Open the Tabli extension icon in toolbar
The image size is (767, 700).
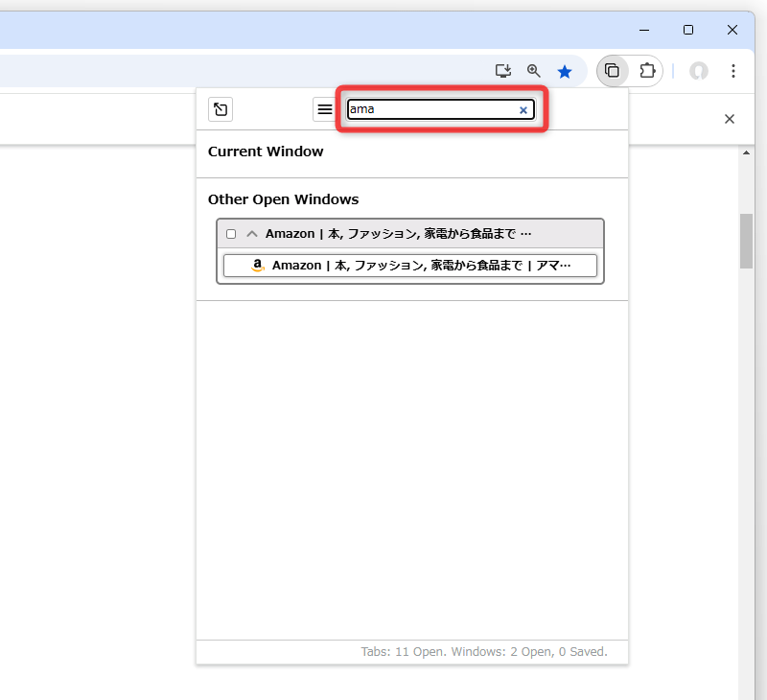click(612, 71)
